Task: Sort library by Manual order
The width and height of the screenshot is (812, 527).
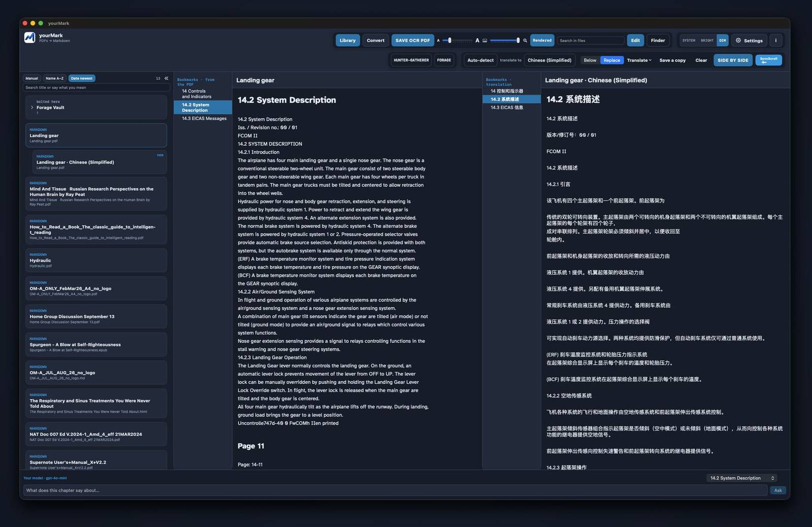Action: coord(31,78)
